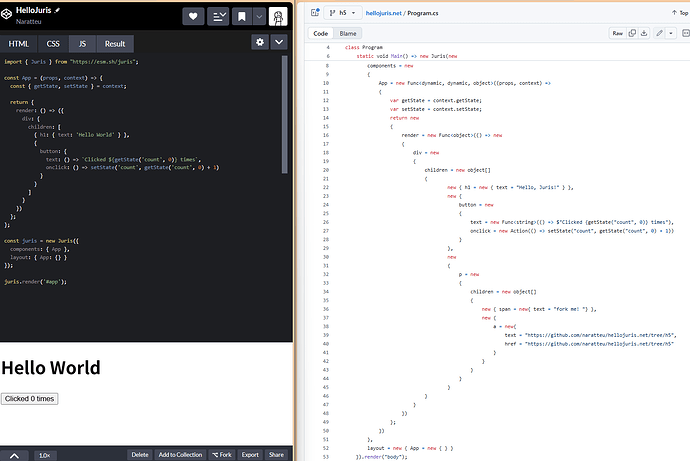Show the Result tab
The width and height of the screenshot is (690, 461).
click(115, 44)
